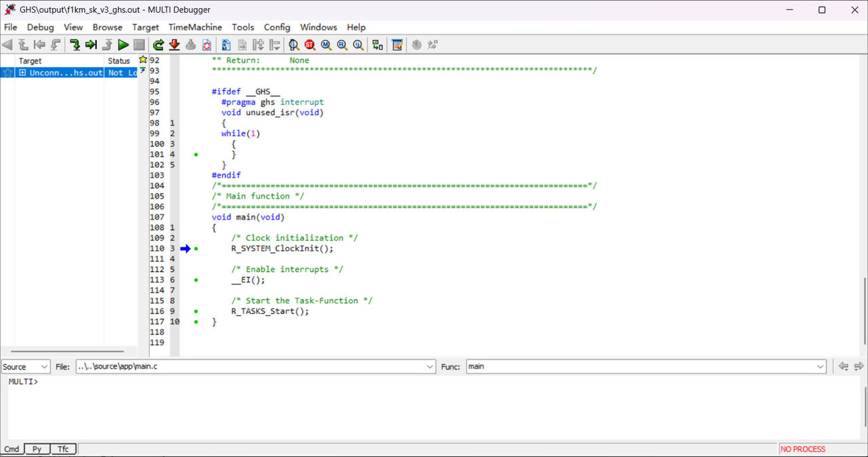Viewport: 868px width, 457px height.
Task: Click the green target connection boxes icon
Action: pos(378,45)
